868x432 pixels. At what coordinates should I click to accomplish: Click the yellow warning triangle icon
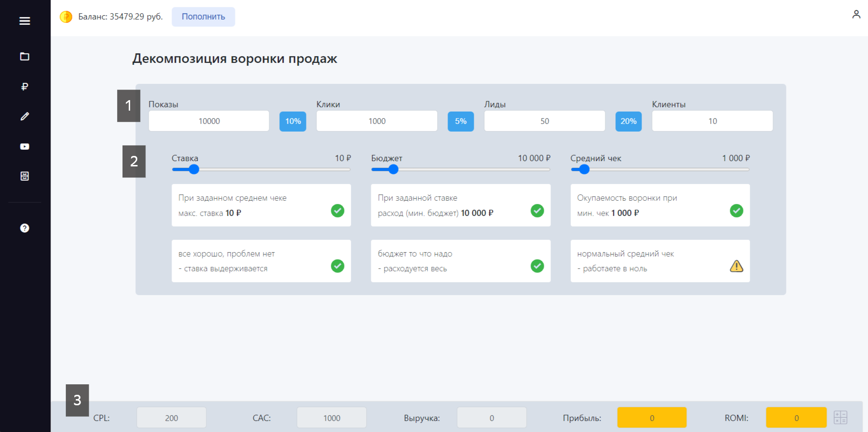pos(736,266)
